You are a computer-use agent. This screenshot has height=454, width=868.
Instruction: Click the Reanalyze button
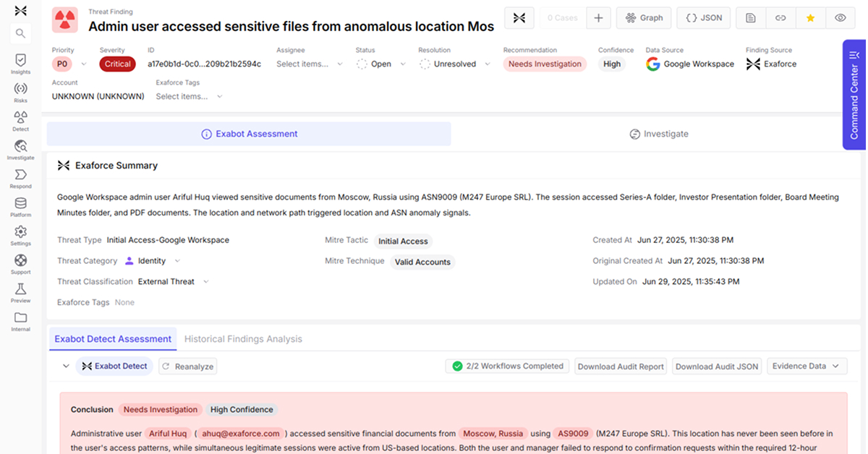[x=187, y=367]
